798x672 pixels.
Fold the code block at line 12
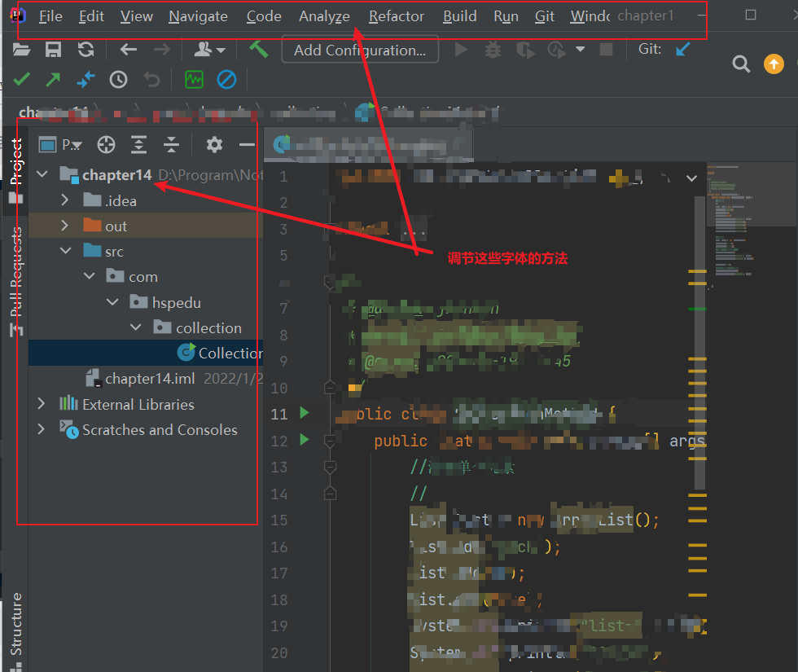point(330,441)
